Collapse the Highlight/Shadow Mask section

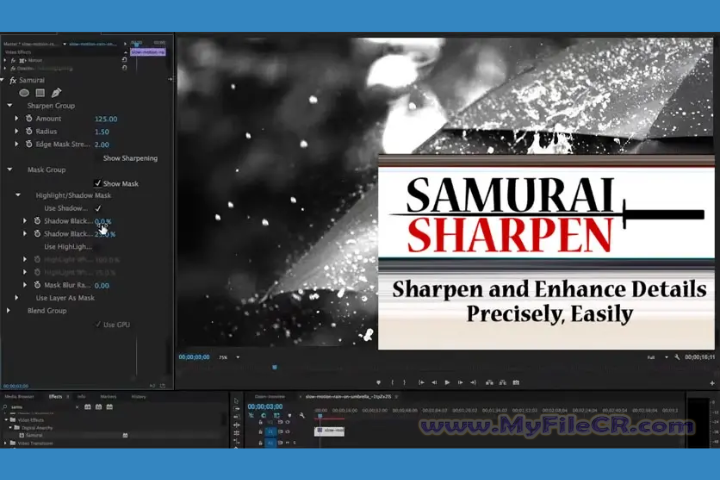[x=18, y=196]
